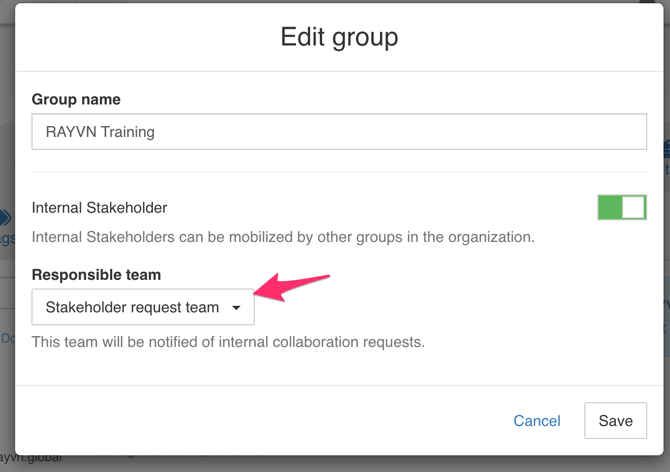This screenshot has width=670, height=472.
Task: Click the Edit group dialog title
Action: pos(339,37)
